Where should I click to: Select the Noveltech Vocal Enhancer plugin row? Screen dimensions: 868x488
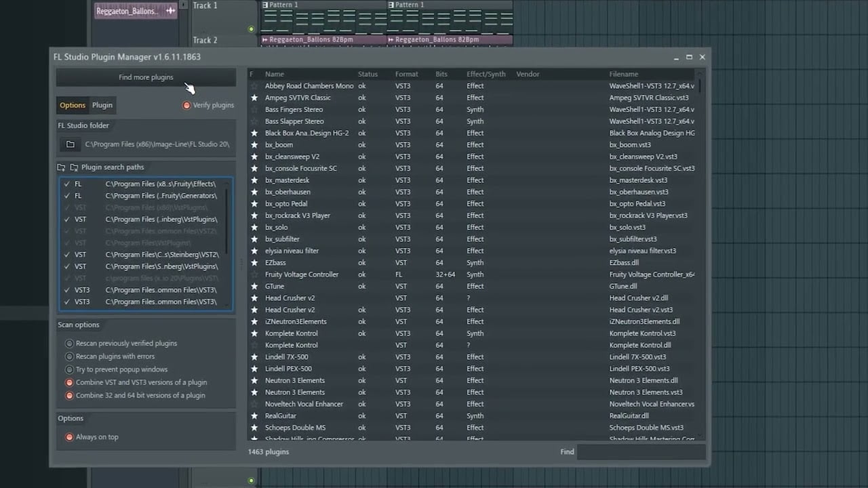tap(473, 404)
